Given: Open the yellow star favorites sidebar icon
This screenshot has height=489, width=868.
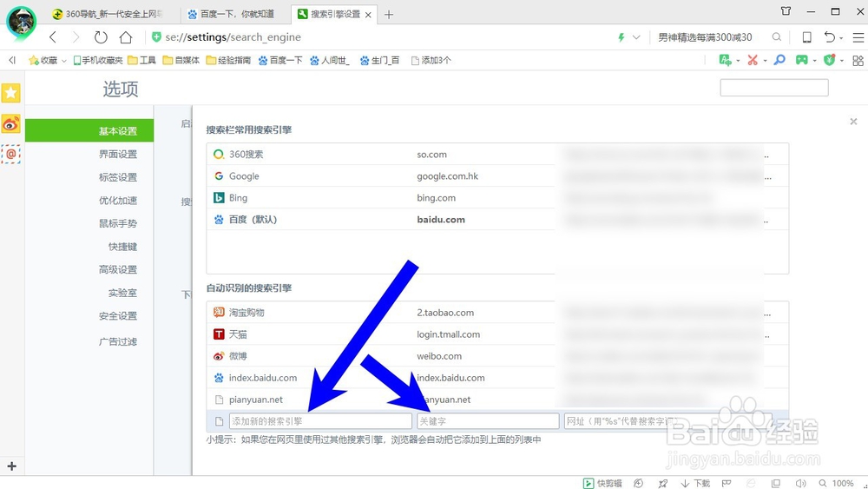Looking at the screenshot, I should [x=10, y=93].
